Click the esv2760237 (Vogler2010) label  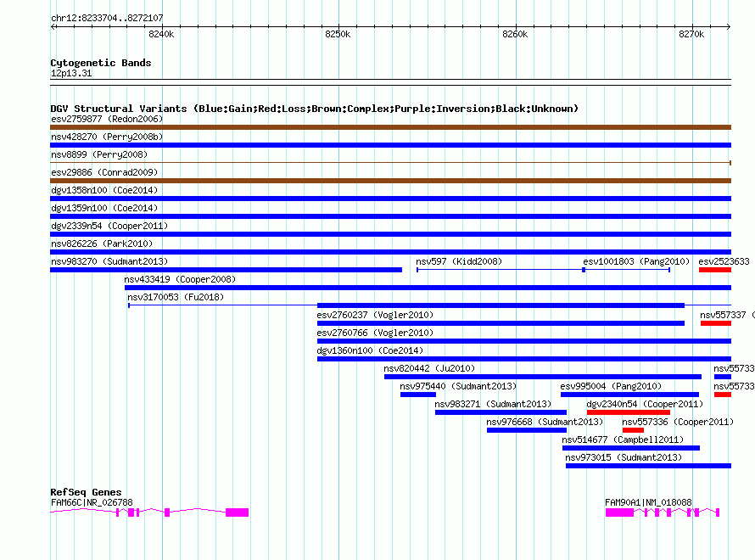(x=375, y=315)
